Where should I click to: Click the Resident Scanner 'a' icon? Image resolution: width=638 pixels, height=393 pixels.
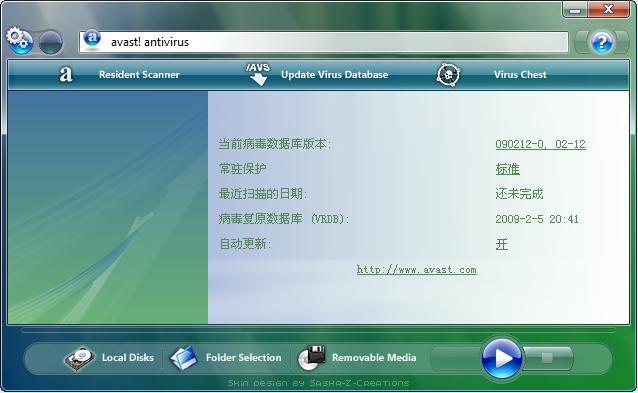66,74
